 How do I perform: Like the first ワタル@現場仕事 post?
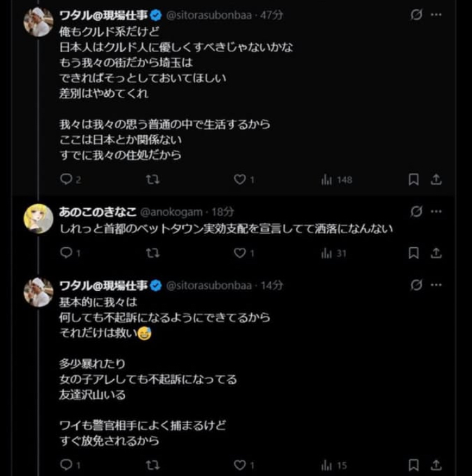[x=240, y=180]
